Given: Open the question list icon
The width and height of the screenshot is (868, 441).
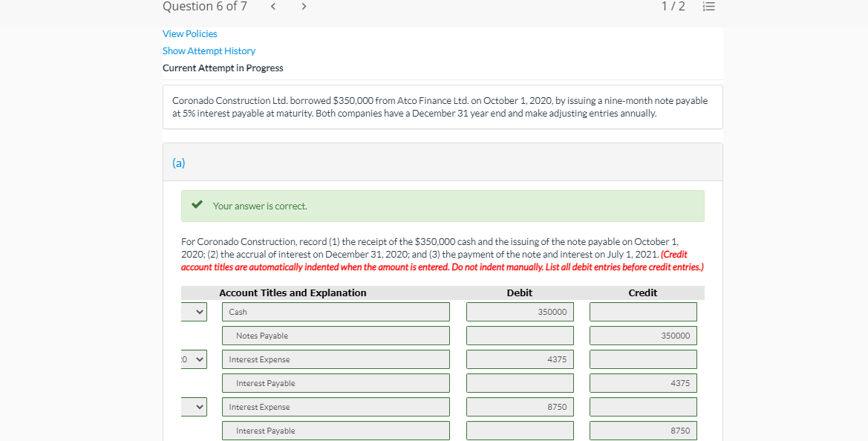Looking at the screenshot, I should (x=708, y=7).
